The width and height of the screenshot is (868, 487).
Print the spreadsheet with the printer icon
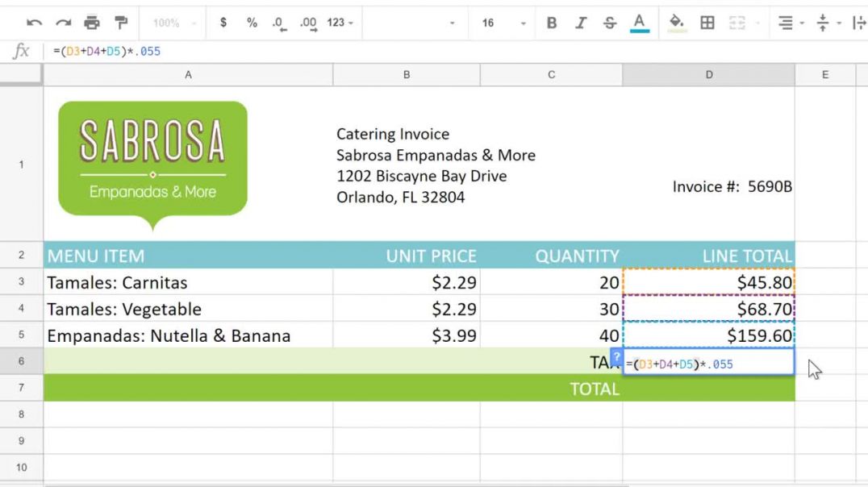tap(92, 23)
